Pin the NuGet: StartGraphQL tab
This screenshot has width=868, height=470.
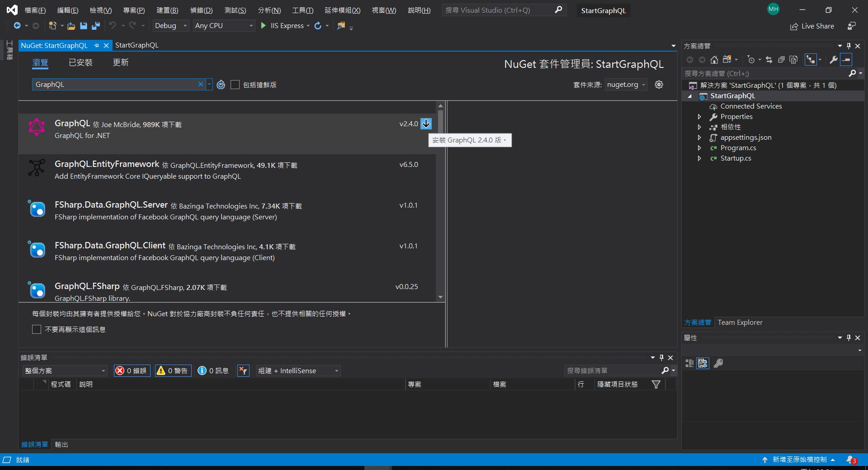coord(96,46)
